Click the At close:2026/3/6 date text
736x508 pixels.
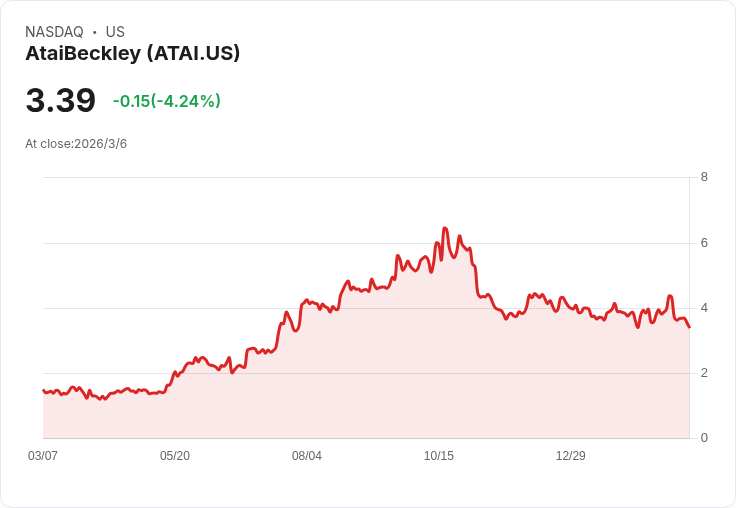[x=76, y=144]
